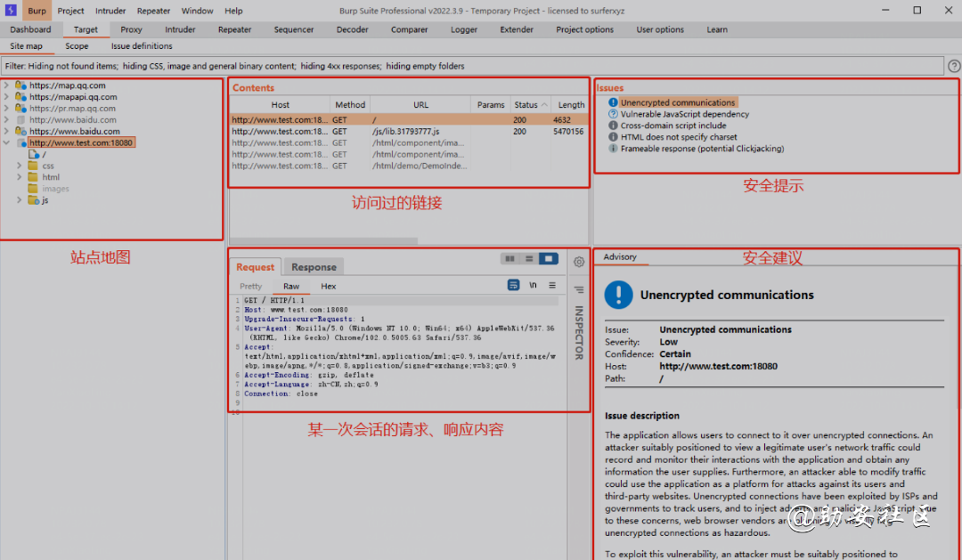
Task: Click the vertical INSPECTOR panel label
Action: click(579, 332)
